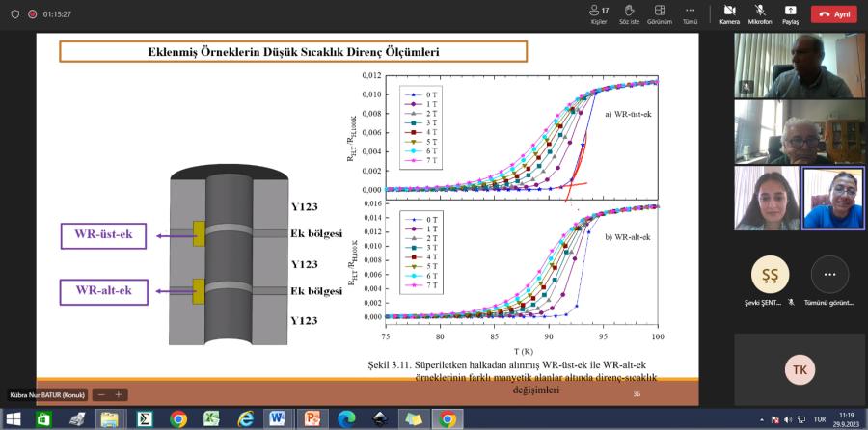
Task: Open PowerPoint from the taskbar
Action: click(312, 419)
